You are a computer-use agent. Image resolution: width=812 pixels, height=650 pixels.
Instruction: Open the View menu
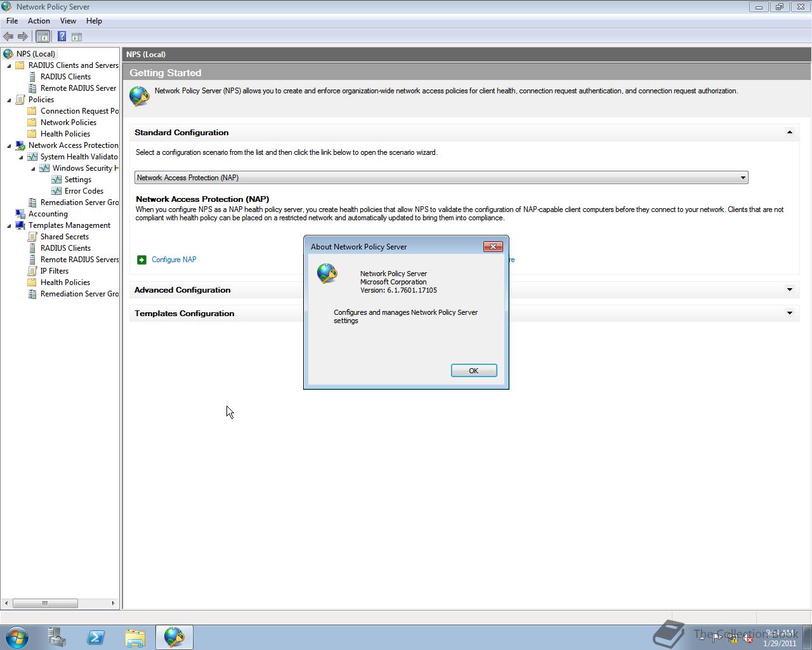coord(68,21)
